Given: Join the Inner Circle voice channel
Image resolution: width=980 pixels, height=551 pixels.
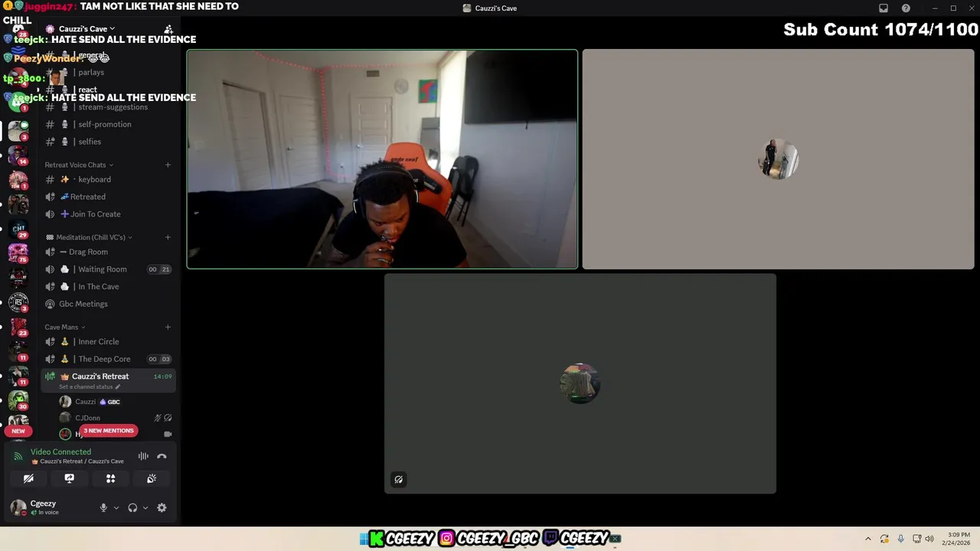Looking at the screenshot, I should pyautogui.click(x=108, y=341).
